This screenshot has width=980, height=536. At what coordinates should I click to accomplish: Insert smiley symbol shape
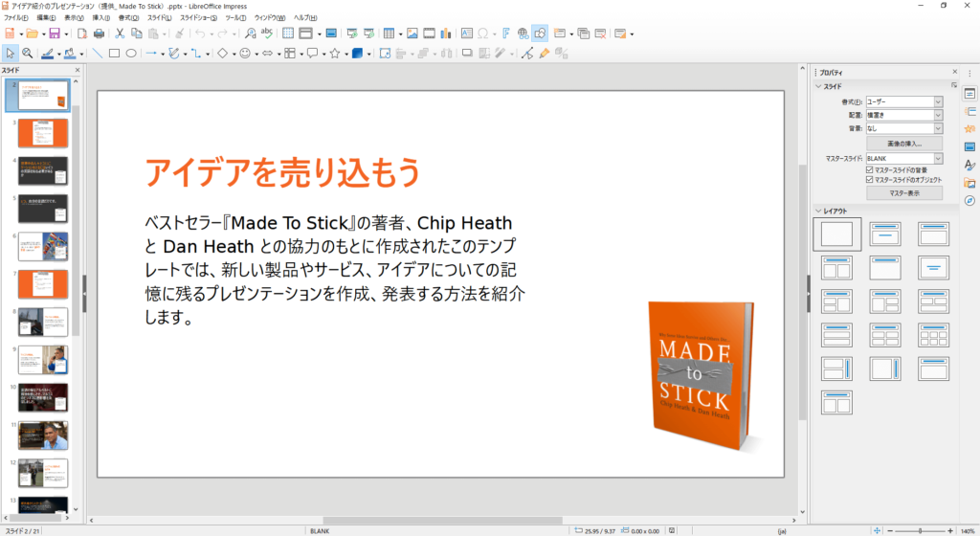(245, 53)
